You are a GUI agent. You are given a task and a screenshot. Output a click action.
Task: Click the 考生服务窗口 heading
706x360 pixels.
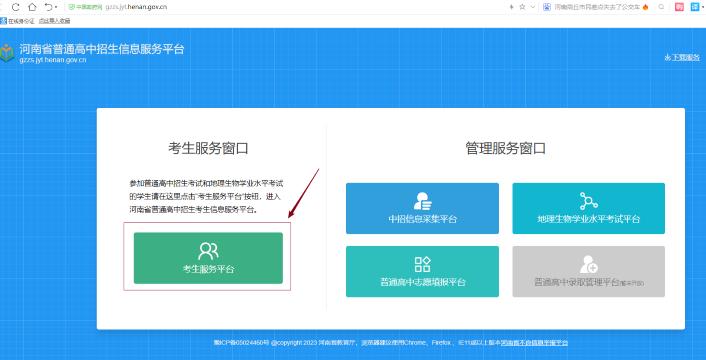pyautogui.click(x=208, y=148)
